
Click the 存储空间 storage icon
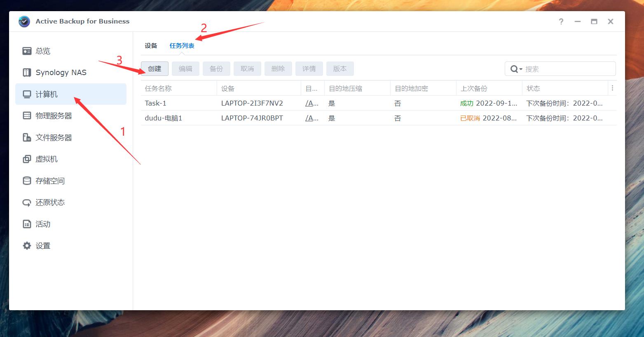coord(27,181)
